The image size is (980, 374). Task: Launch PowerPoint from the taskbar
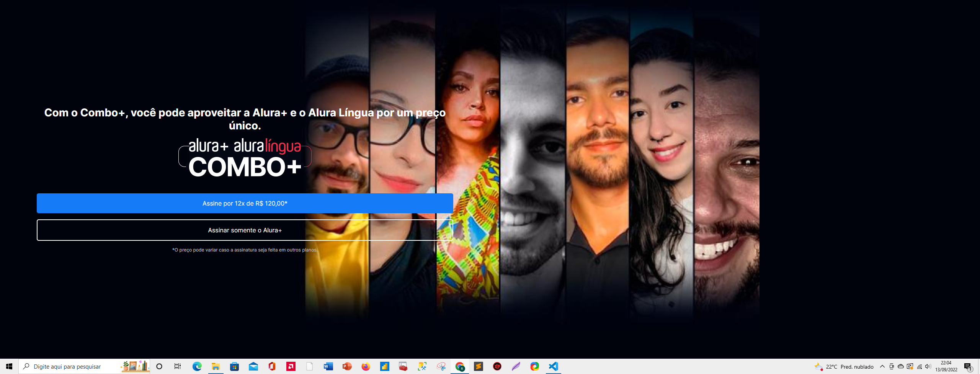coord(347,366)
